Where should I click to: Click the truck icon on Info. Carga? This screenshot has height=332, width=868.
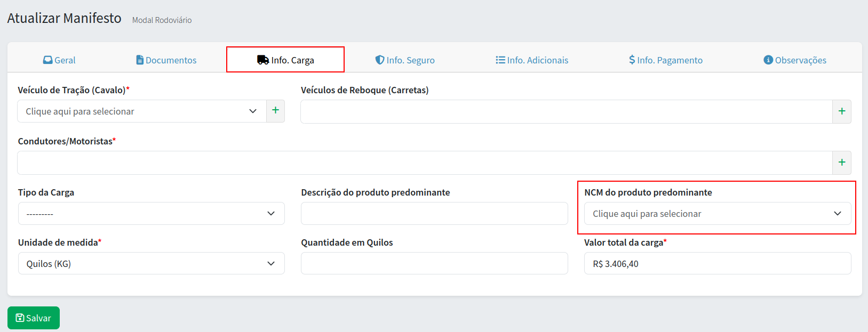263,60
